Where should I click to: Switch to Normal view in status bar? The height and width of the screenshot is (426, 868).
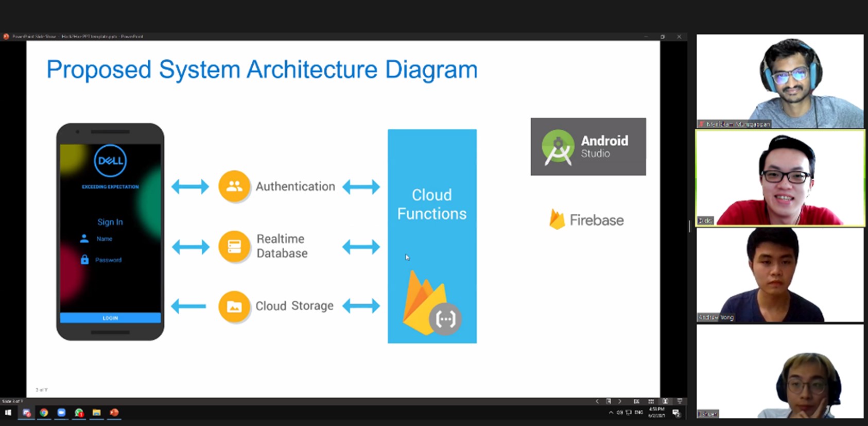[637, 401]
